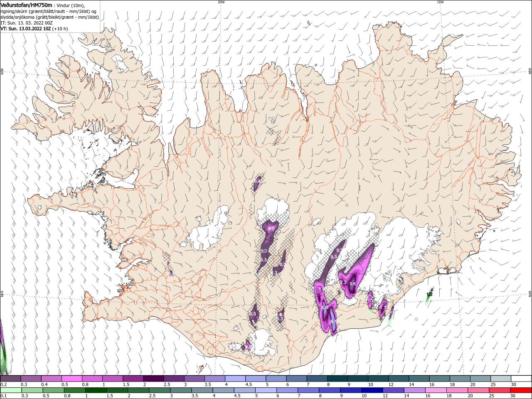This screenshot has width=532, height=399.
Task: Pick the violet 3 swatch, upper legend row
Action: (x=195, y=378)
